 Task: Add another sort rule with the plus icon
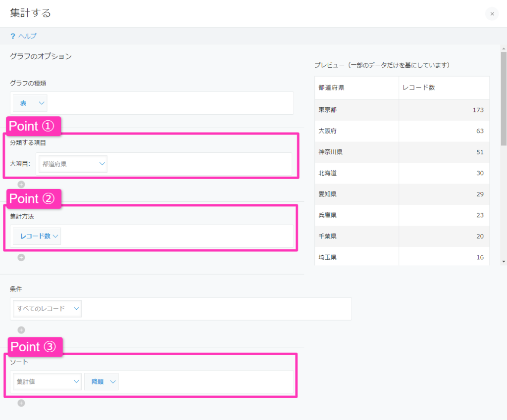tap(21, 403)
